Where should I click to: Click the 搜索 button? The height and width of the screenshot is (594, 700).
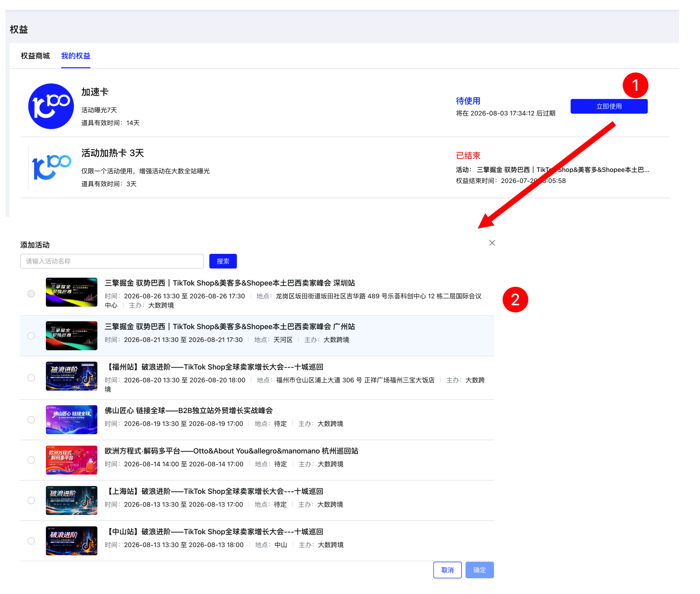[223, 261]
